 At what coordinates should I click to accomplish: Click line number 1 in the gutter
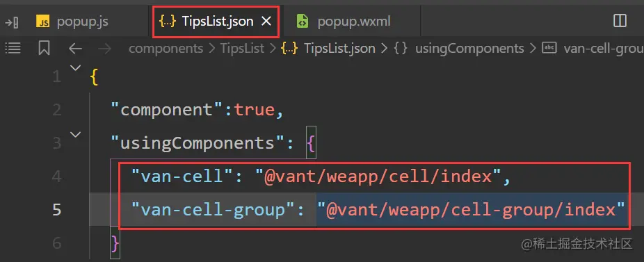[x=56, y=76]
